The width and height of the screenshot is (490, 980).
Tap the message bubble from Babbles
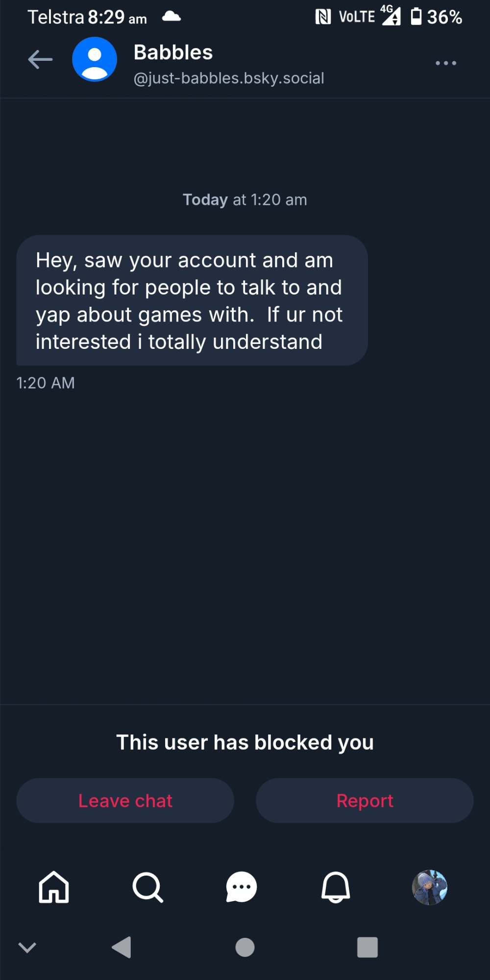pyautogui.click(x=192, y=300)
